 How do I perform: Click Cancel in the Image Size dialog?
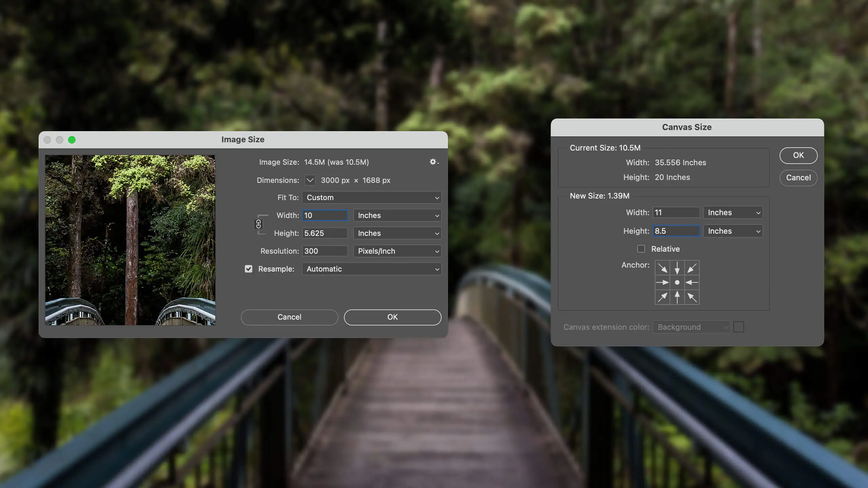[x=289, y=317]
